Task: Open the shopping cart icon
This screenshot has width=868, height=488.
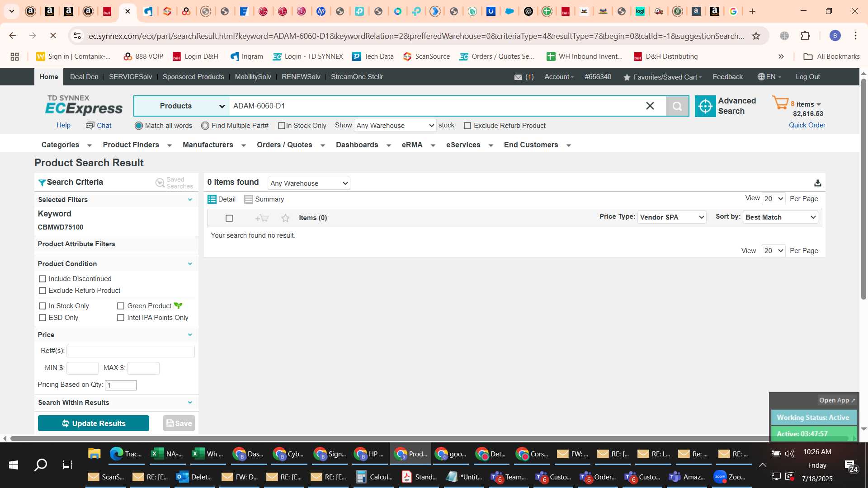Action: pos(780,103)
